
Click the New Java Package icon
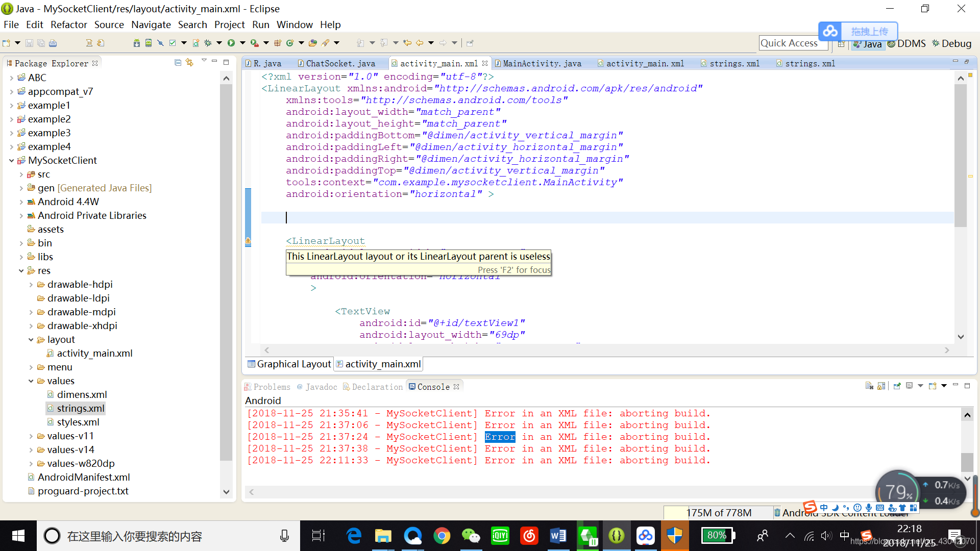click(x=278, y=43)
